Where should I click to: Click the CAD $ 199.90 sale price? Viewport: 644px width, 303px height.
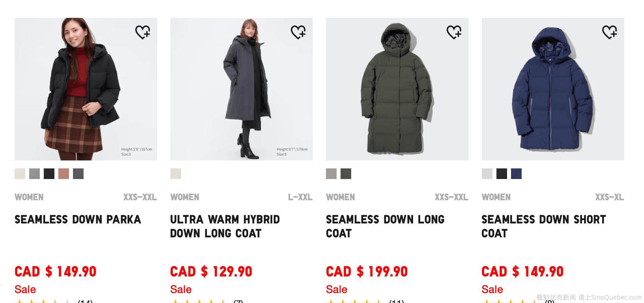point(367,272)
